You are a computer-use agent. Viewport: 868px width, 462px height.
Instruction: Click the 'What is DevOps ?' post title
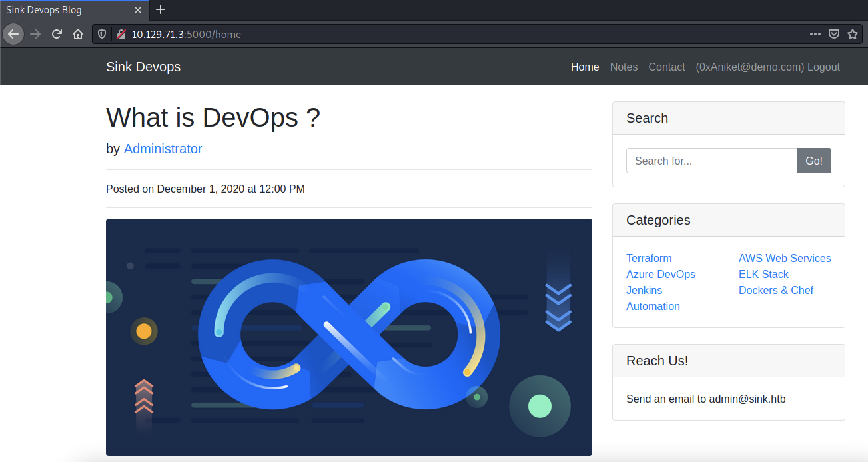[213, 117]
